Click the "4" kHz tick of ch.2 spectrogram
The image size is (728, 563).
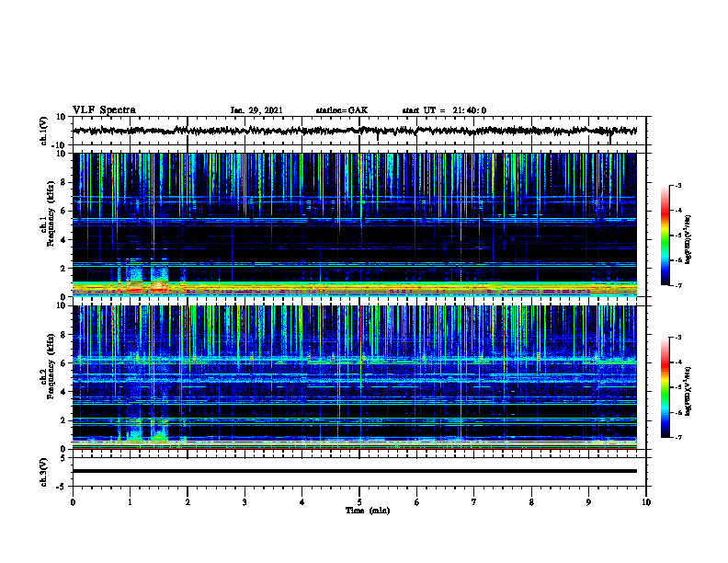(63, 392)
